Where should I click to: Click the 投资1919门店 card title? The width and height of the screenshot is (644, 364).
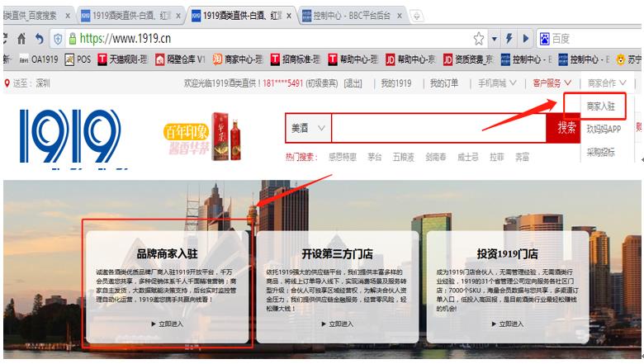tap(507, 254)
